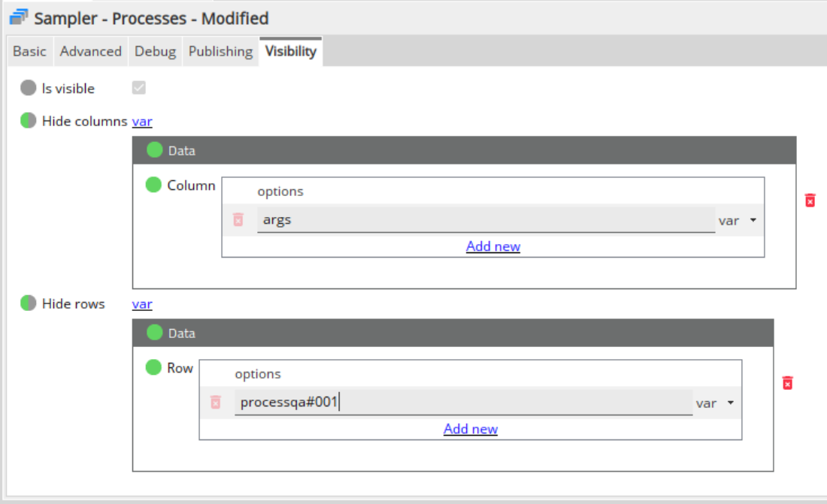
Task: Click the green circle next to Row
Action: (x=153, y=367)
